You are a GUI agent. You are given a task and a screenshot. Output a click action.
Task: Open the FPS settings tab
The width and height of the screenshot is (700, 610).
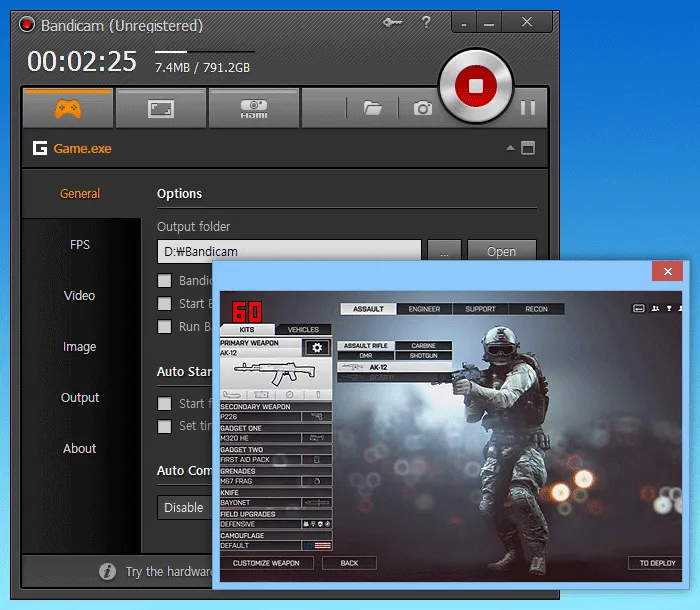(x=80, y=245)
